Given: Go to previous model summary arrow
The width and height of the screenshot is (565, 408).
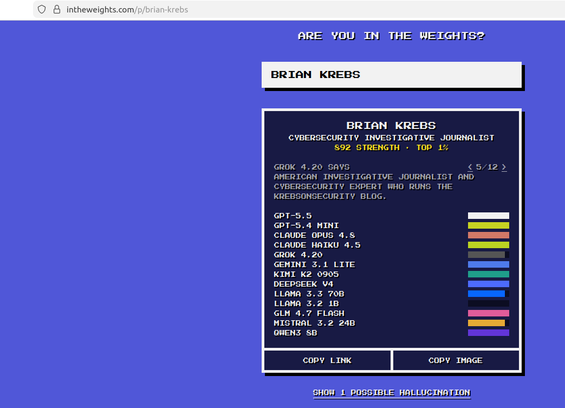Looking at the screenshot, I should coord(470,167).
